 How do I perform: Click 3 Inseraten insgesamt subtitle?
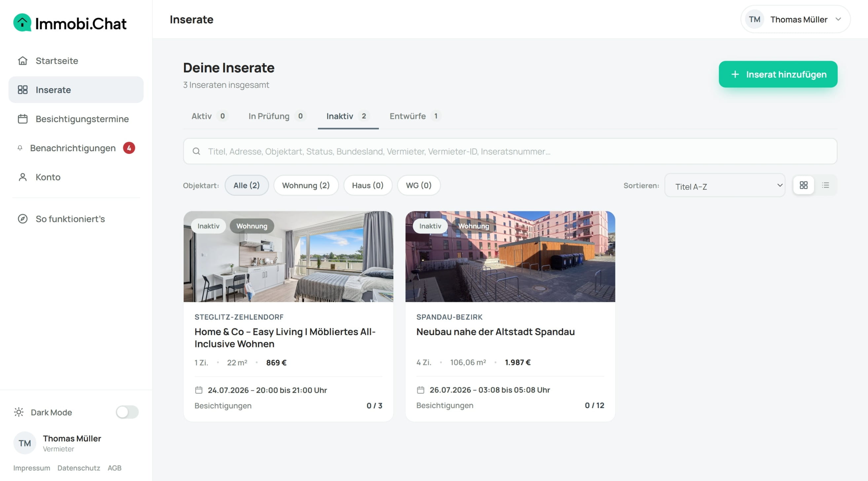pos(226,85)
